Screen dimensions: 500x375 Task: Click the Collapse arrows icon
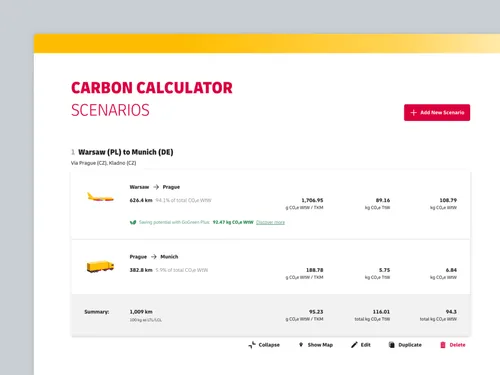pos(252,345)
